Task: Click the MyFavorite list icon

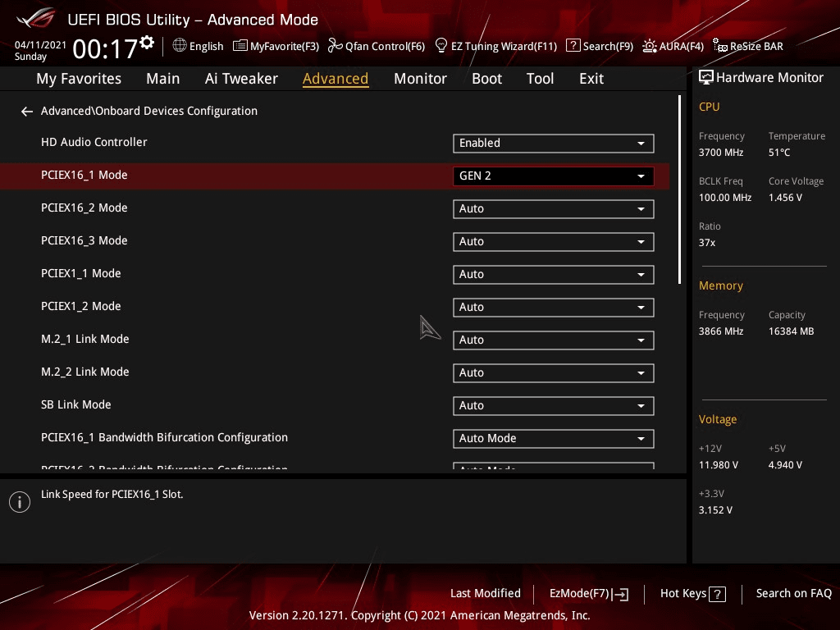Action: point(240,46)
